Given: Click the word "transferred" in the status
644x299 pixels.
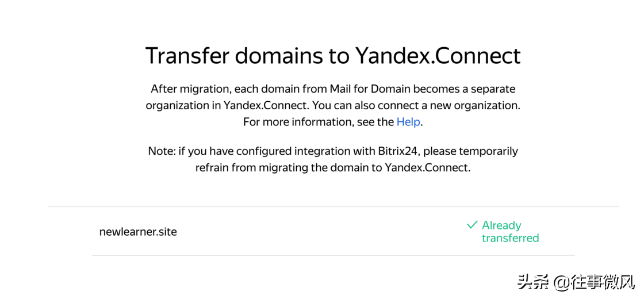Looking at the screenshot, I should [510, 238].
